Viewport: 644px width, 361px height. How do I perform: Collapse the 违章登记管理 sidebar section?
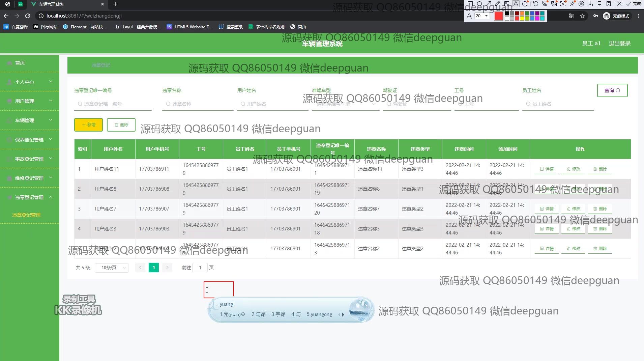[x=30, y=197]
